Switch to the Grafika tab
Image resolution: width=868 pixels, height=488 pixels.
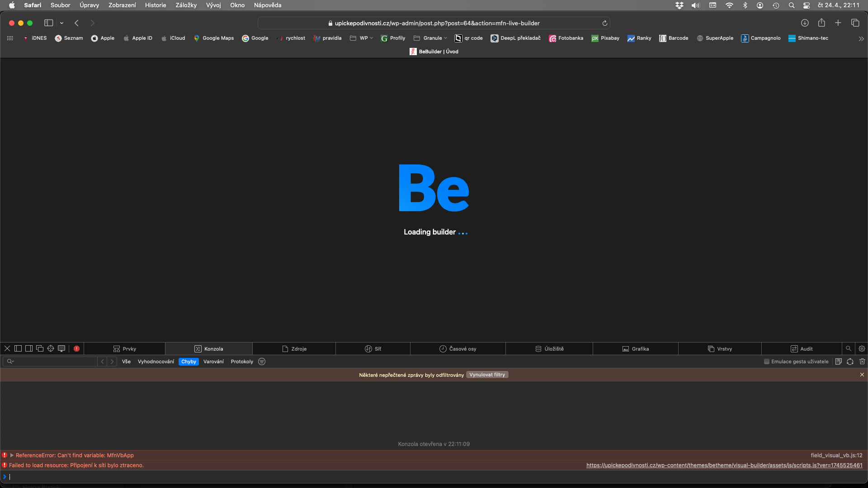(636, 349)
